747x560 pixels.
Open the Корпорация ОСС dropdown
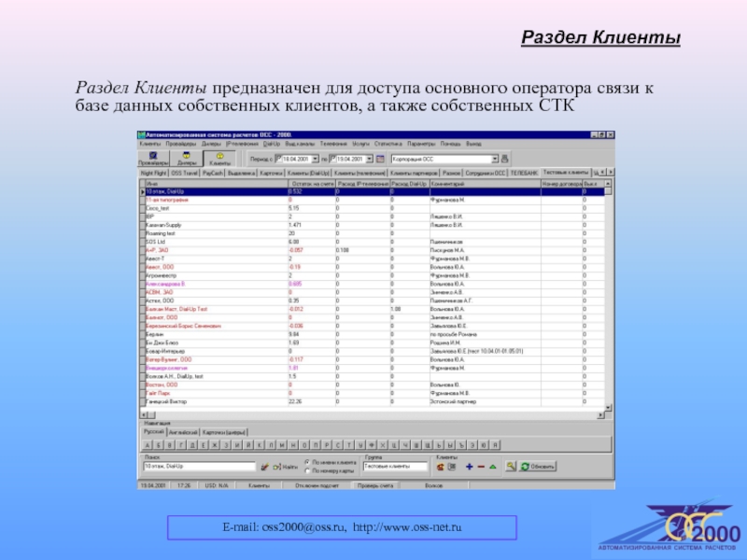pos(495,160)
